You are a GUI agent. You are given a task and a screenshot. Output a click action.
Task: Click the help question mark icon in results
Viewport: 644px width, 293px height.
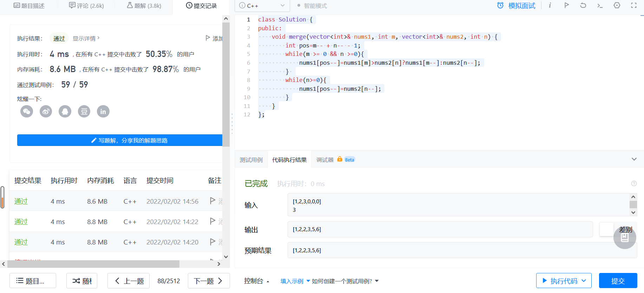coord(634,184)
